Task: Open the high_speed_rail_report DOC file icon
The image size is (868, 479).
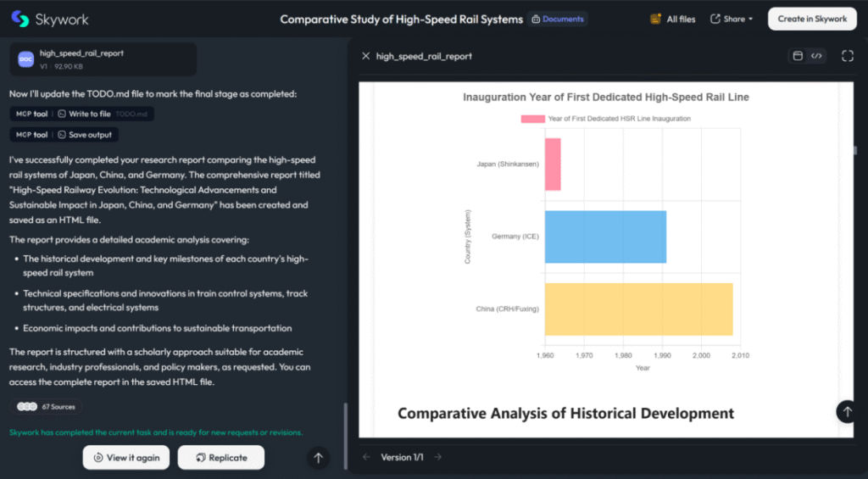Action: pyautogui.click(x=26, y=58)
